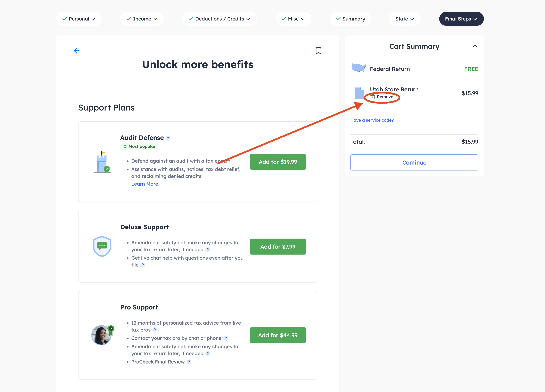
Task: Click the Audit Defense help question mark
Action: coord(168,138)
